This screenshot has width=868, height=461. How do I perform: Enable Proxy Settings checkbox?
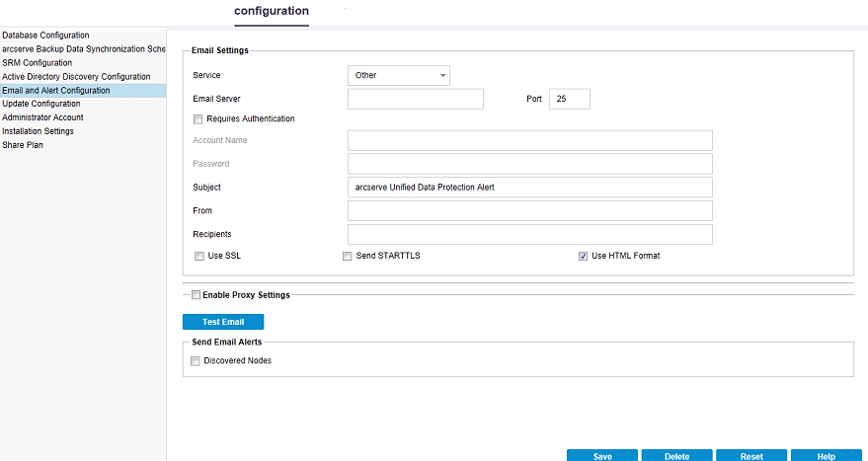click(196, 294)
